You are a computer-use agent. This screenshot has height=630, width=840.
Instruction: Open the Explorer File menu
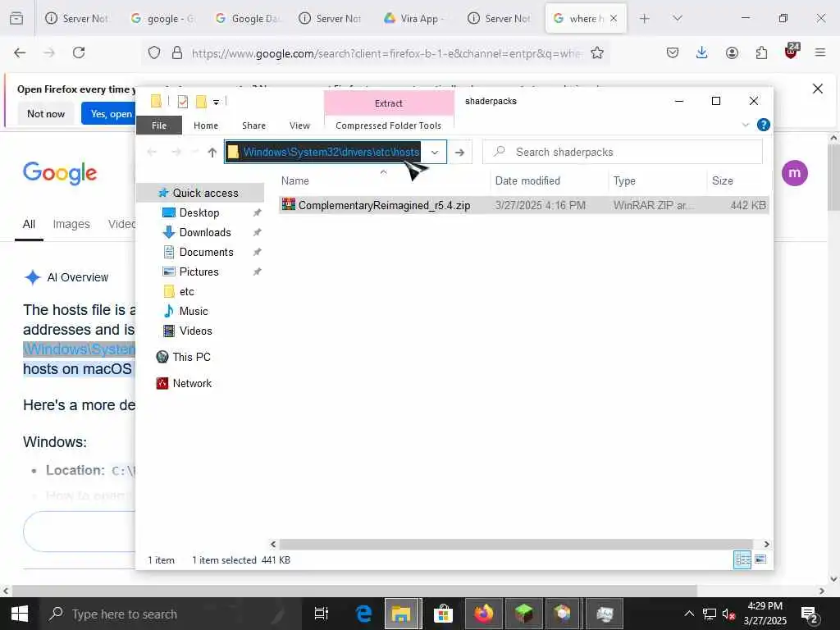coord(159,126)
